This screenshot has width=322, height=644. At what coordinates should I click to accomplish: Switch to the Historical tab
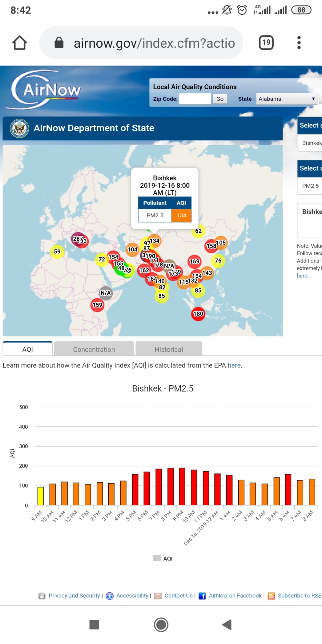169,349
